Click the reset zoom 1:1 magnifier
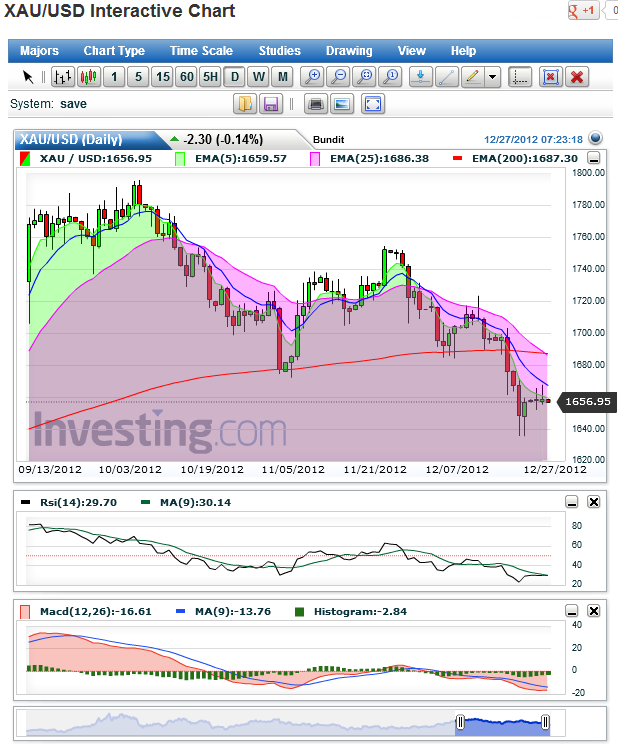 391,77
